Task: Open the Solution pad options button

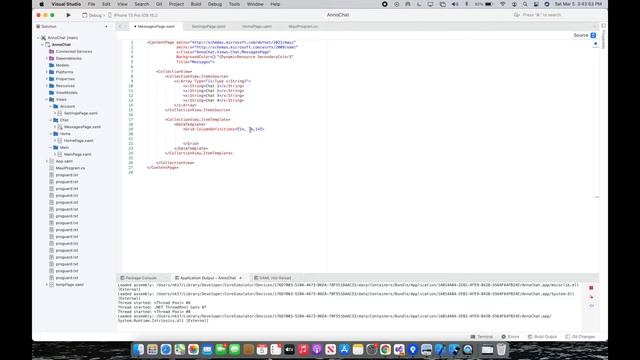Action: pos(107,27)
